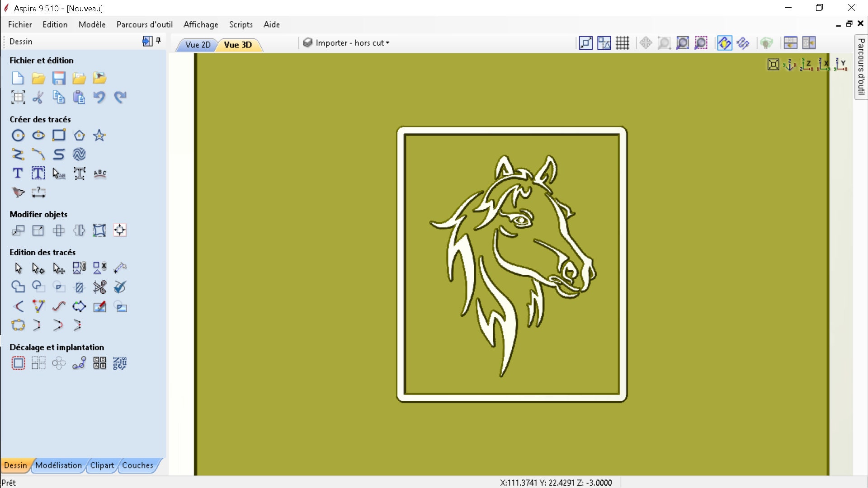868x488 pixels.
Task: Select the measure dimension tool
Action: (39, 192)
